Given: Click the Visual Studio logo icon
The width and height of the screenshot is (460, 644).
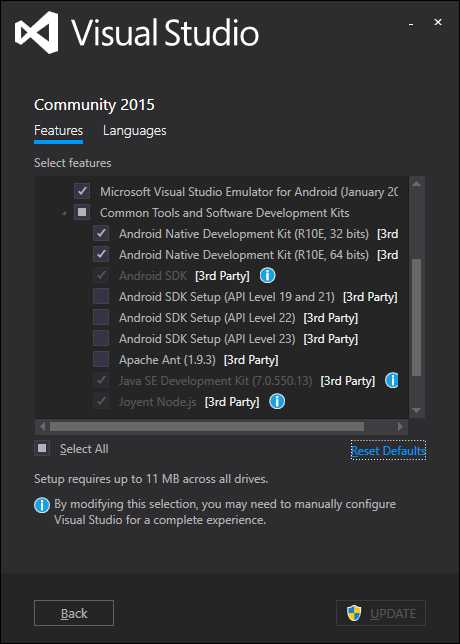Looking at the screenshot, I should pos(37,32).
